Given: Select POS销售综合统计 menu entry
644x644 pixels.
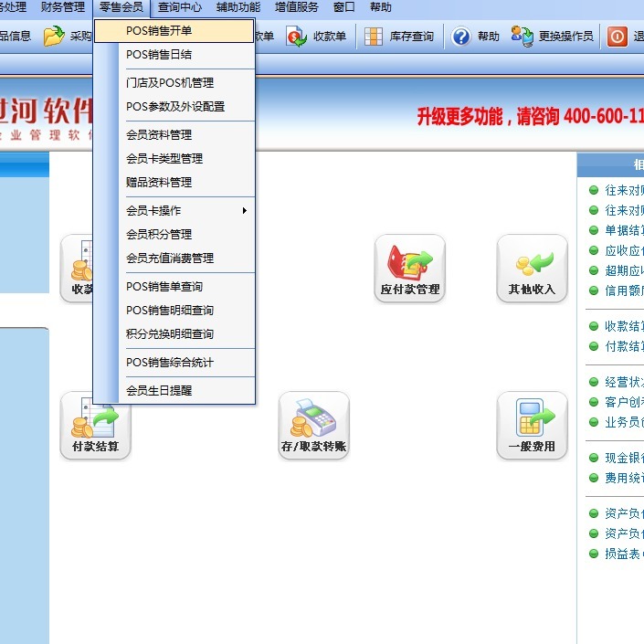Looking at the screenshot, I should (174, 363).
